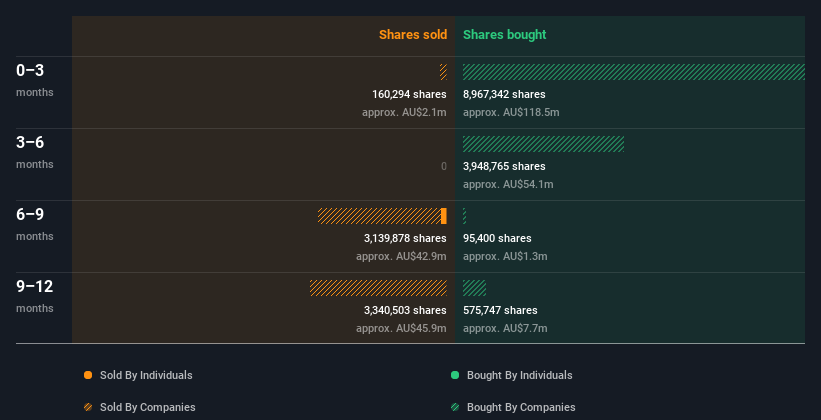Click the 8,967,342 shares value
The image size is (821, 420).
point(504,94)
